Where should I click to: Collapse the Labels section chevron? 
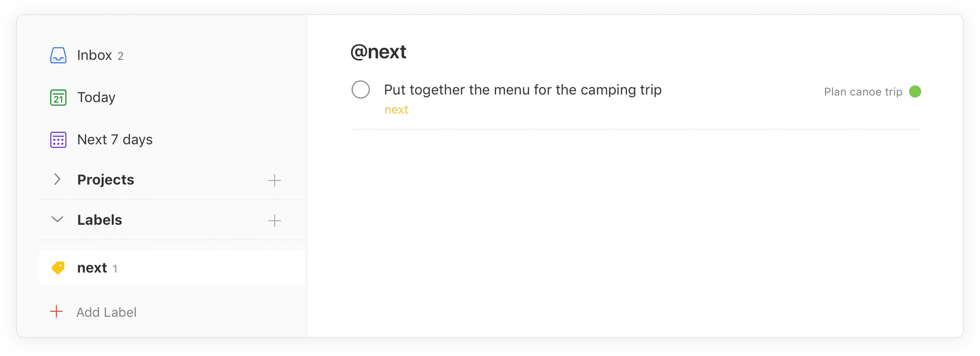click(x=57, y=220)
